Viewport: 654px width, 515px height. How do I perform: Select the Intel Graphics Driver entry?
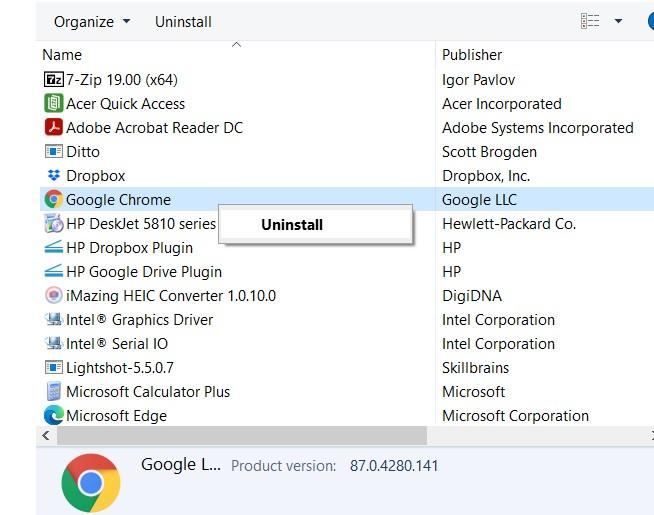coord(139,320)
